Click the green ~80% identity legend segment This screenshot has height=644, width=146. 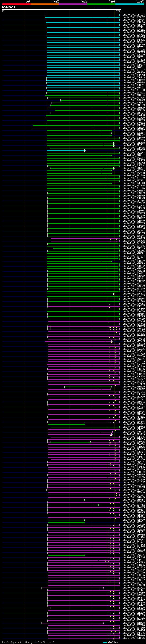[101, 4]
